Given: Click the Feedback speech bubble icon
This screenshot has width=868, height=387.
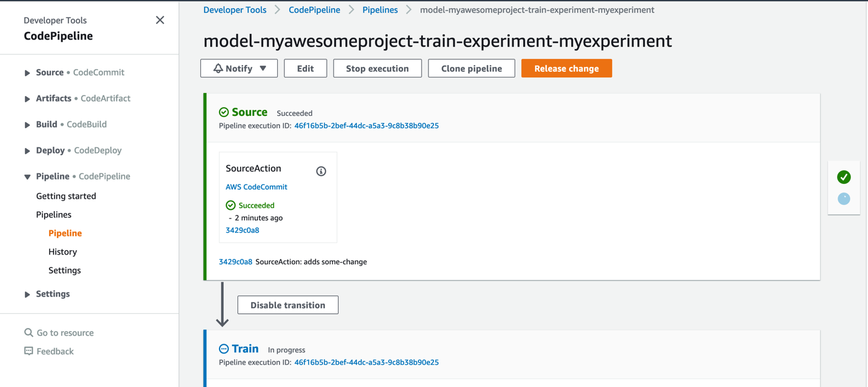Looking at the screenshot, I should click(29, 351).
